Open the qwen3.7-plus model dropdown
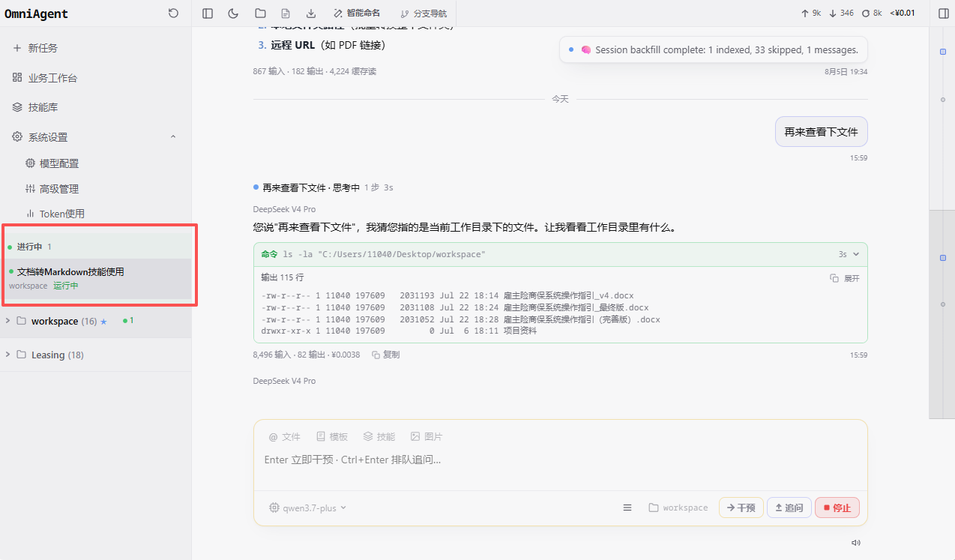 (x=308, y=508)
